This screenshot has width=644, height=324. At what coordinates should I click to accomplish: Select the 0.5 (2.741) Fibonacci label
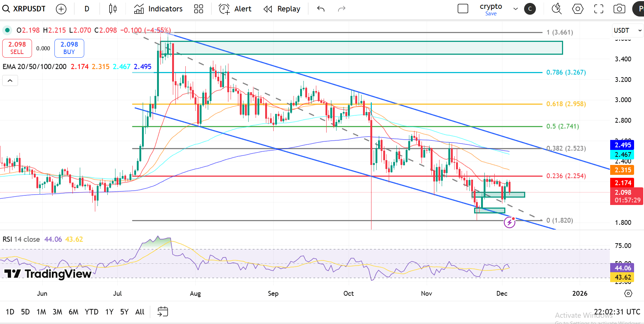pos(563,126)
